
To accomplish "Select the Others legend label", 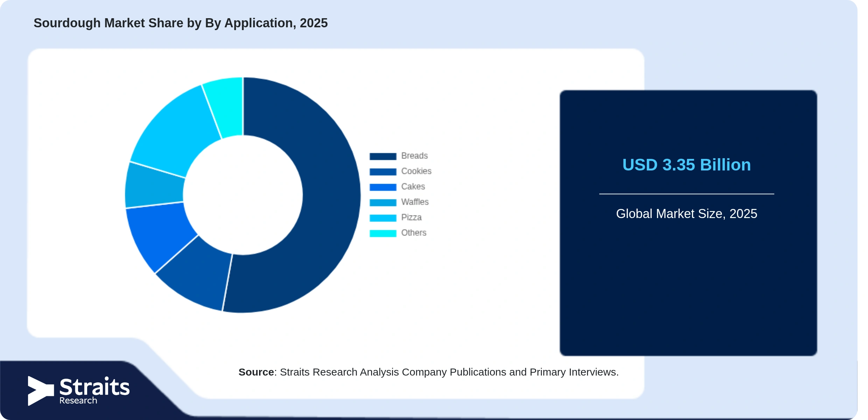I will click(414, 233).
